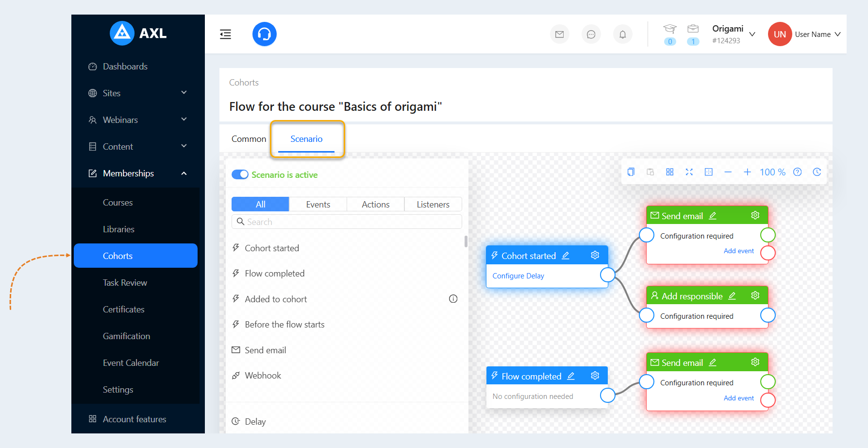Click Add event on top Send email node
The image size is (868, 448).
tap(739, 251)
